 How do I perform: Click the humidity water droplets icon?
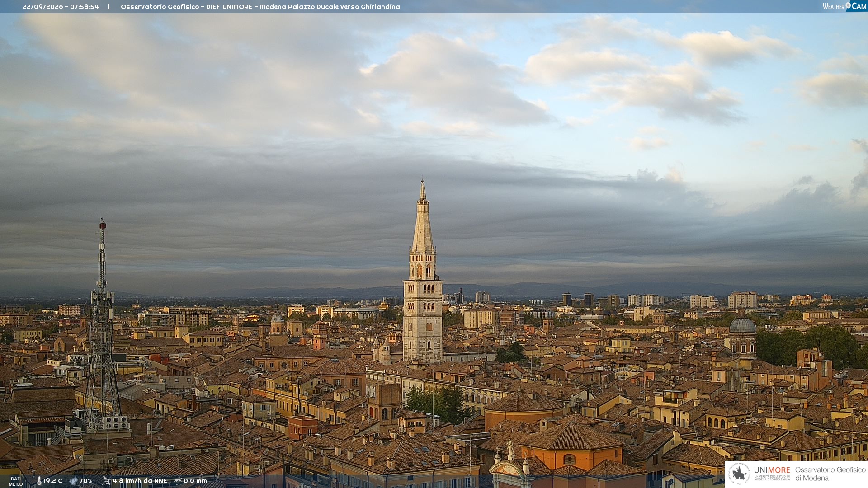click(73, 481)
